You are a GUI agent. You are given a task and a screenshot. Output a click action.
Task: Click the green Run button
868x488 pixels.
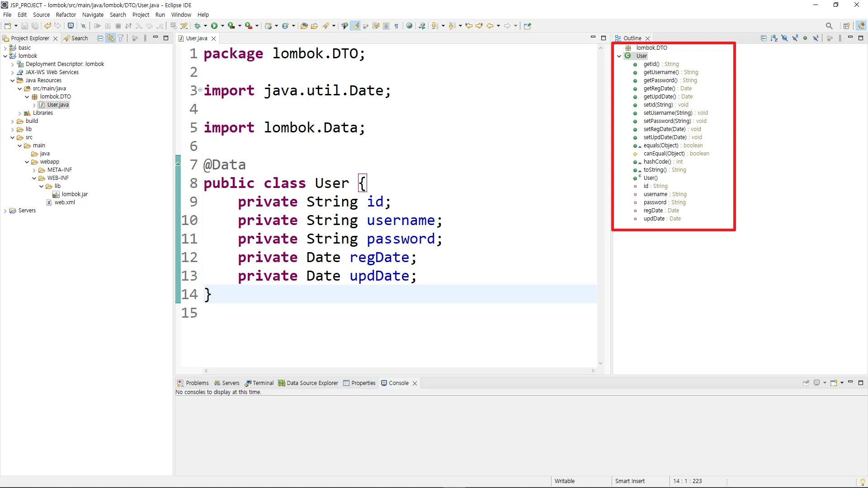pyautogui.click(x=214, y=26)
